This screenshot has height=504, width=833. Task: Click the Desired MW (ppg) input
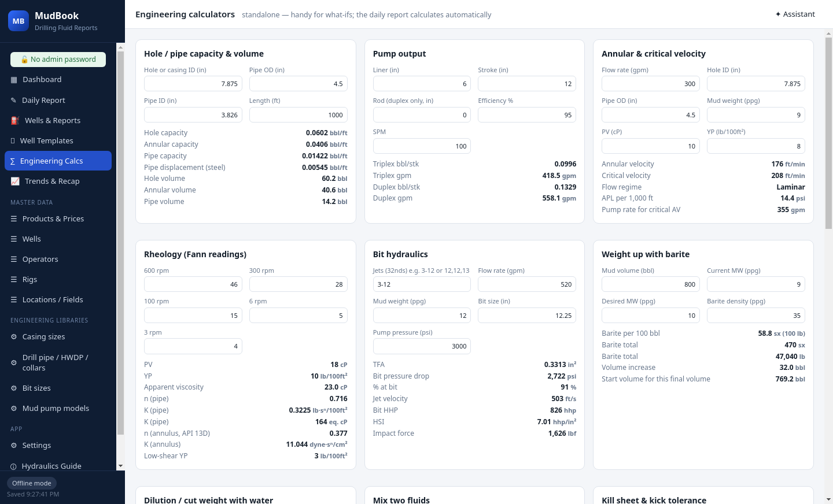click(651, 315)
